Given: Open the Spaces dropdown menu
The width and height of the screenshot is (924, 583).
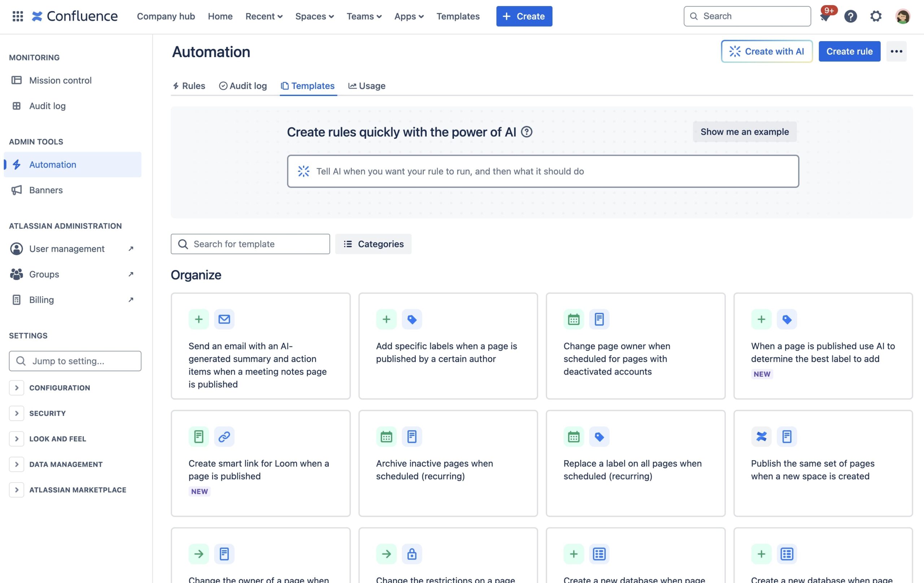Looking at the screenshot, I should pos(314,16).
